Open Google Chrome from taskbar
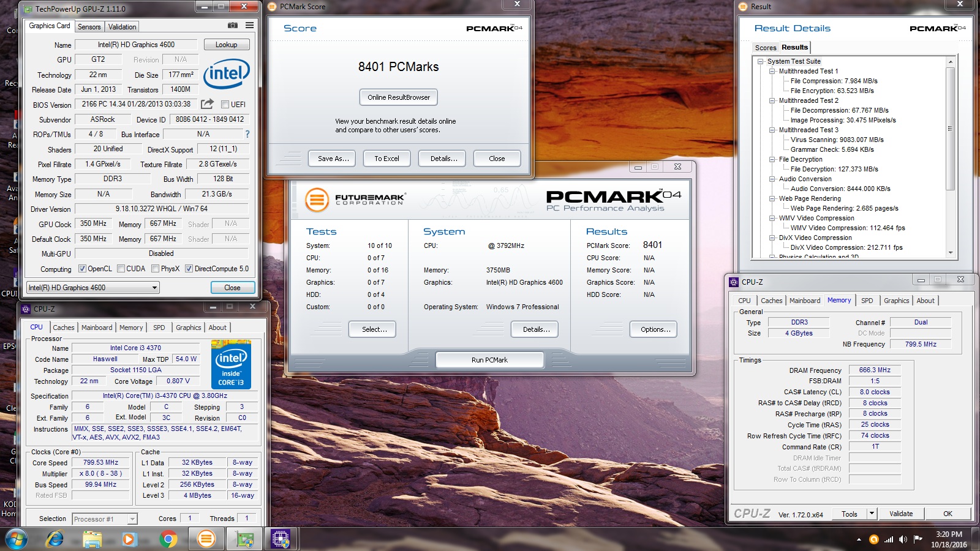 pos(168,539)
